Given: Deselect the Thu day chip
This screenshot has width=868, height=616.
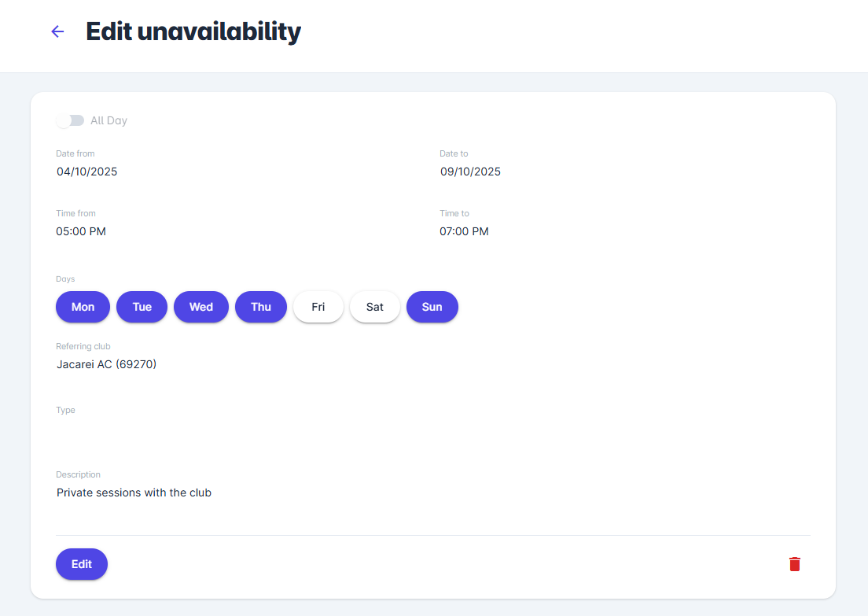Looking at the screenshot, I should coord(261,307).
